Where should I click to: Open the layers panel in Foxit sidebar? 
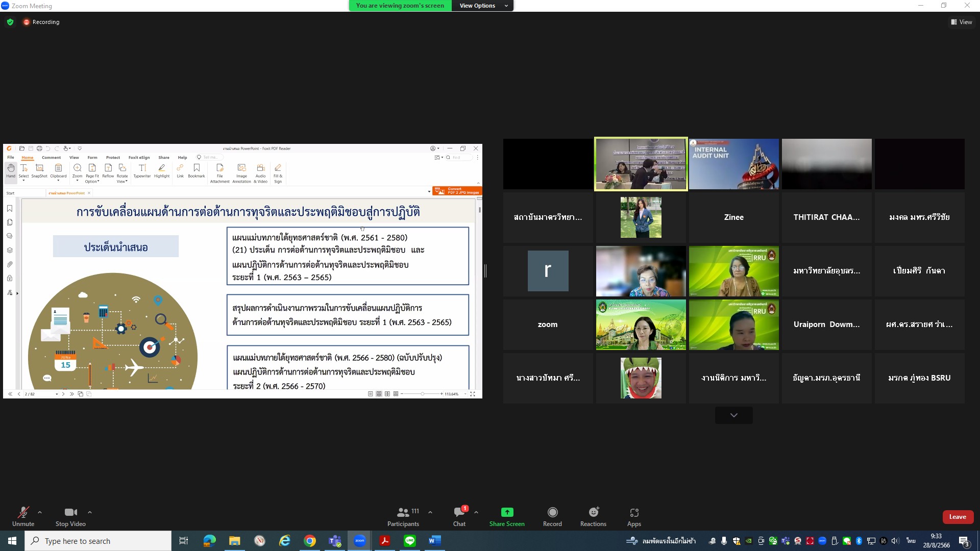coord(10,251)
